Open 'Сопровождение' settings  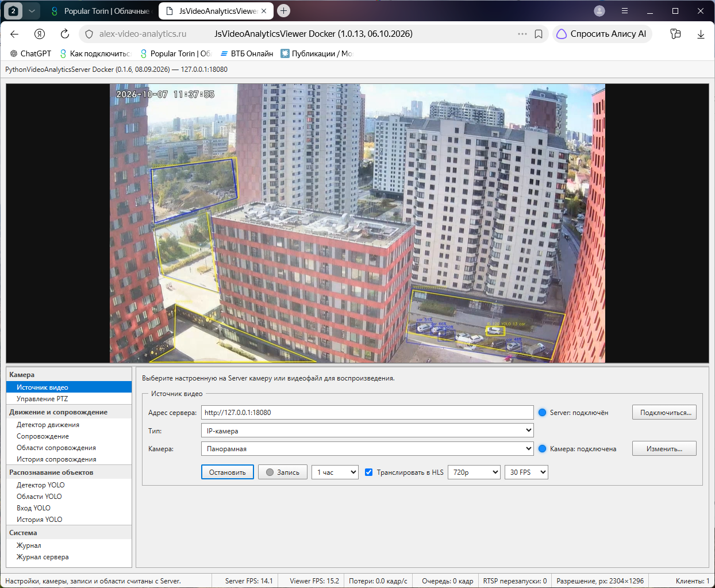pos(69,436)
